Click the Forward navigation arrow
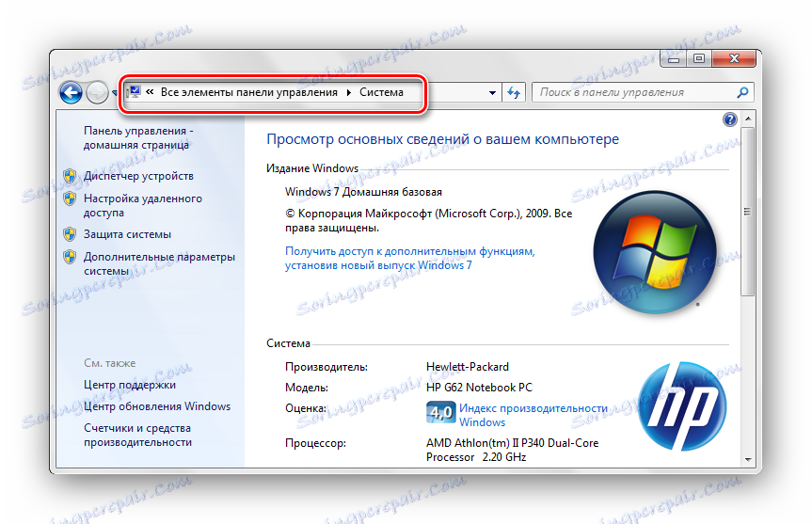 (x=97, y=93)
